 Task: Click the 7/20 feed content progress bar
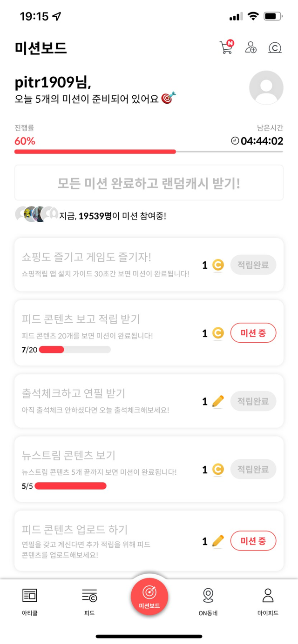[74, 350]
